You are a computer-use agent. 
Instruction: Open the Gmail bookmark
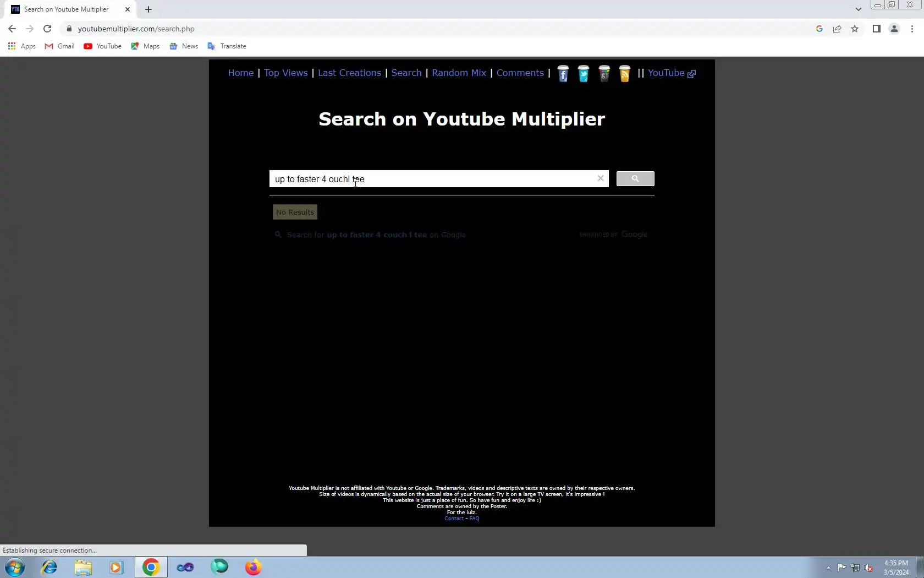(x=59, y=46)
